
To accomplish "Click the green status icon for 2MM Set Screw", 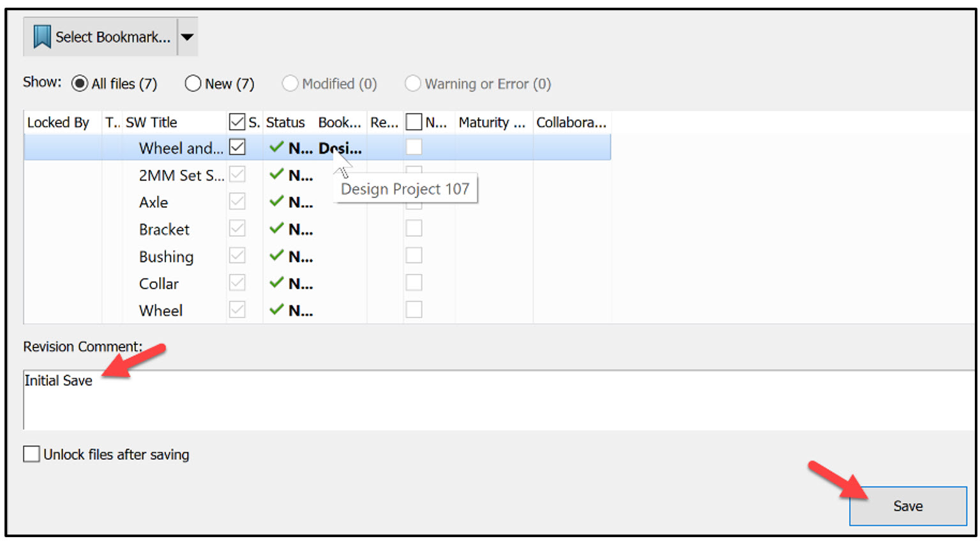I will point(277,174).
